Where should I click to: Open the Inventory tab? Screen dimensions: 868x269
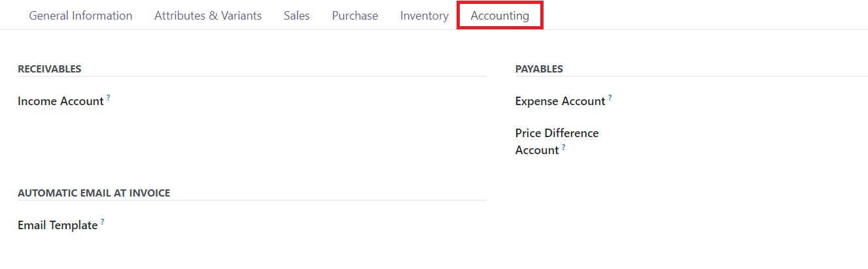click(x=425, y=16)
